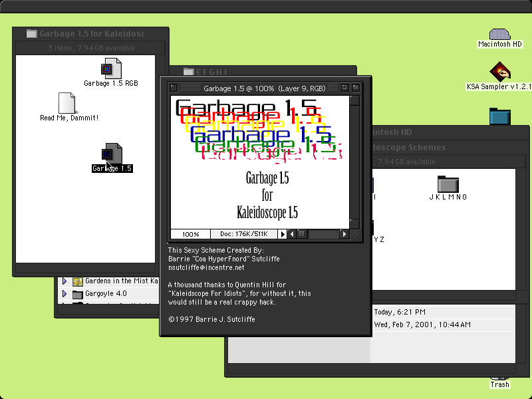Click the 100% zoom field in the image window

click(190, 234)
